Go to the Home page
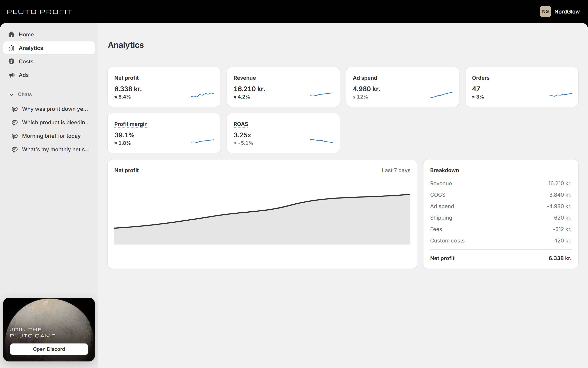The height and width of the screenshot is (368, 588). pos(49,34)
